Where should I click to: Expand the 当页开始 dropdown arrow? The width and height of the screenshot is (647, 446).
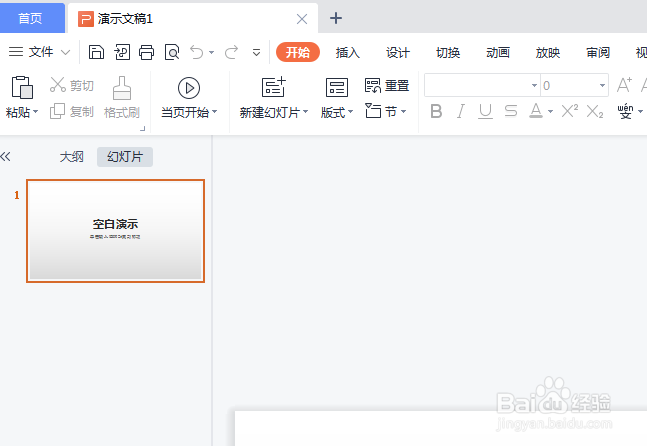[215, 112]
